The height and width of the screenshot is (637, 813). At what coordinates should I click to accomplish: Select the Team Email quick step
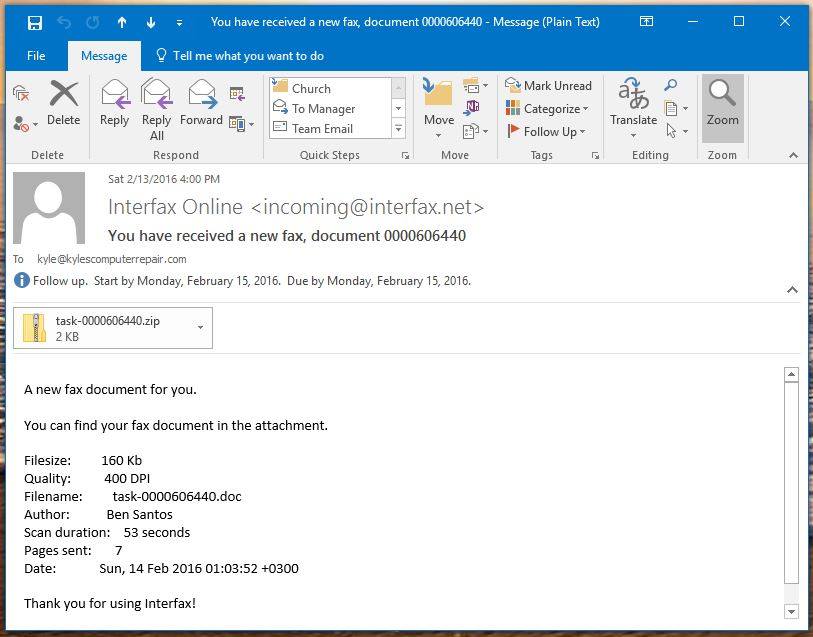coord(321,128)
